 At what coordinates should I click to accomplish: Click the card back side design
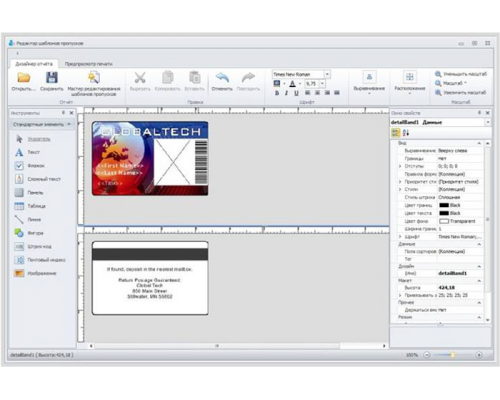pyautogui.click(x=150, y=278)
